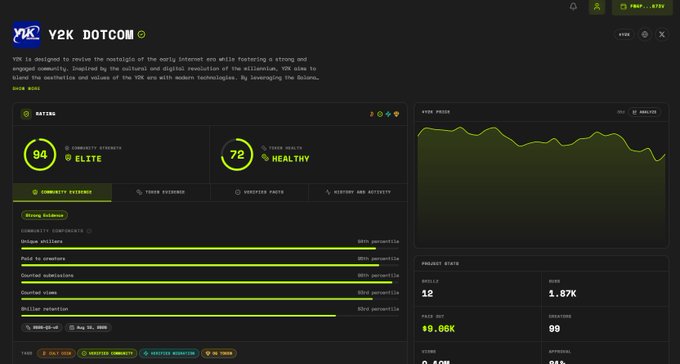Screen dimensions: 680x364
Task: Click the shield icon beside ELITE
Action: point(68,158)
